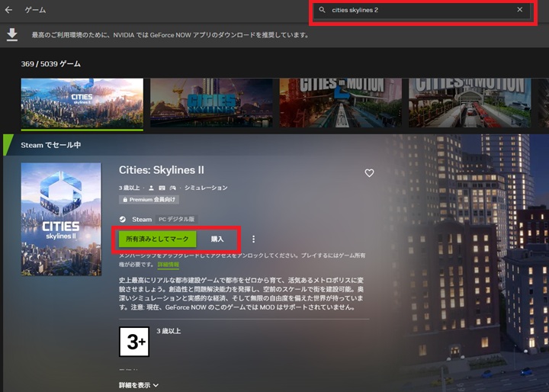Expand the 詳細を表示 section
This screenshot has height=392, width=549.
tap(139, 385)
